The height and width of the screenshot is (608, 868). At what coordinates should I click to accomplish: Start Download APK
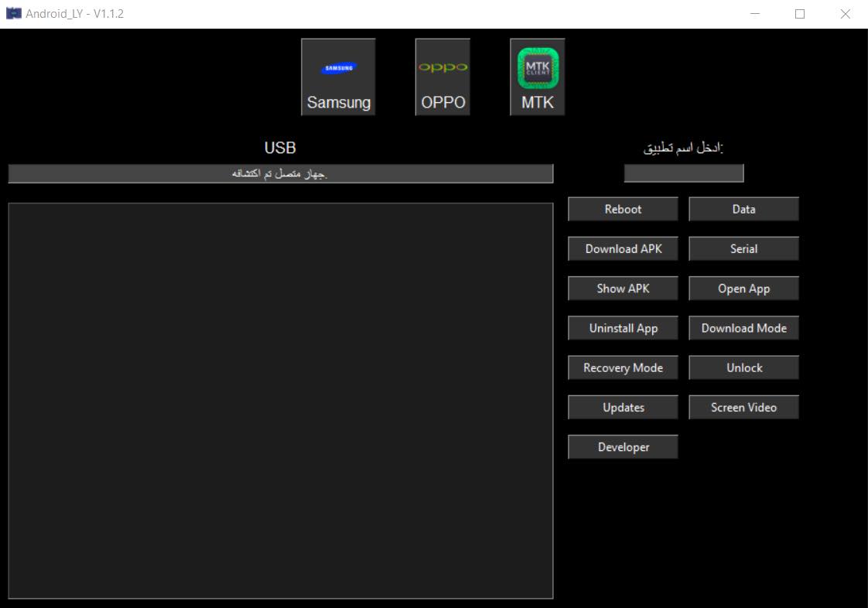(623, 249)
